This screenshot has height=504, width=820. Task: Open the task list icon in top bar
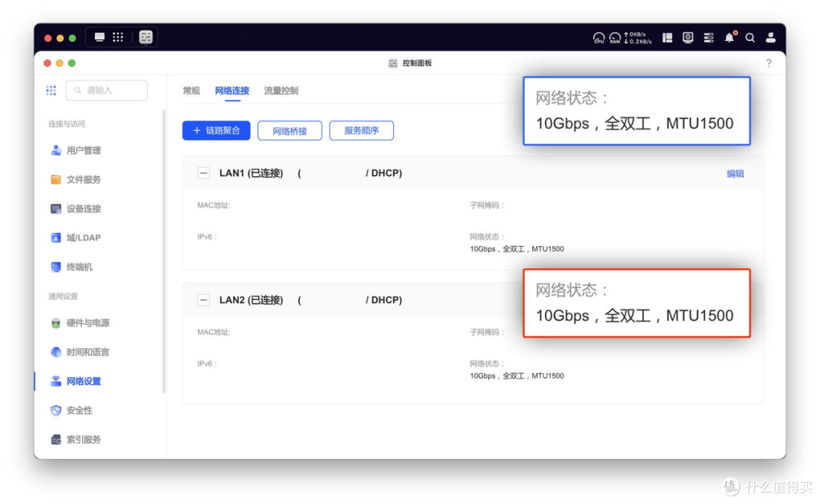[708, 38]
